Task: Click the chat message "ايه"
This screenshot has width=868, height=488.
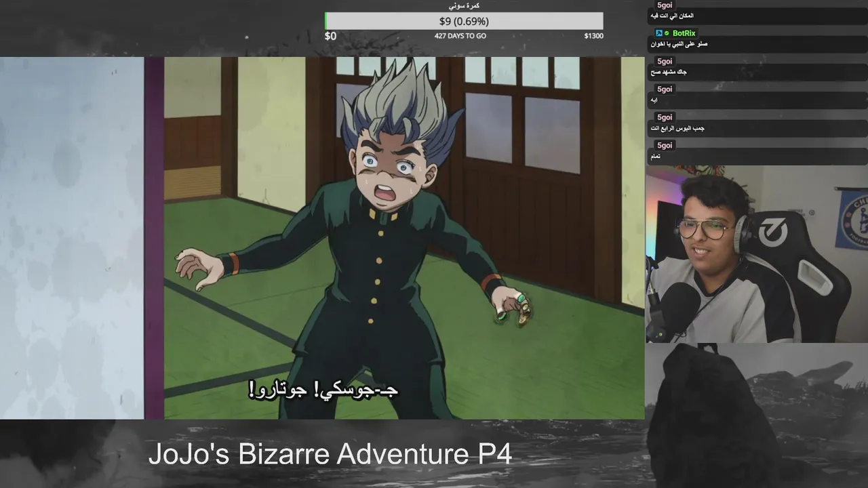Action: (x=654, y=100)
